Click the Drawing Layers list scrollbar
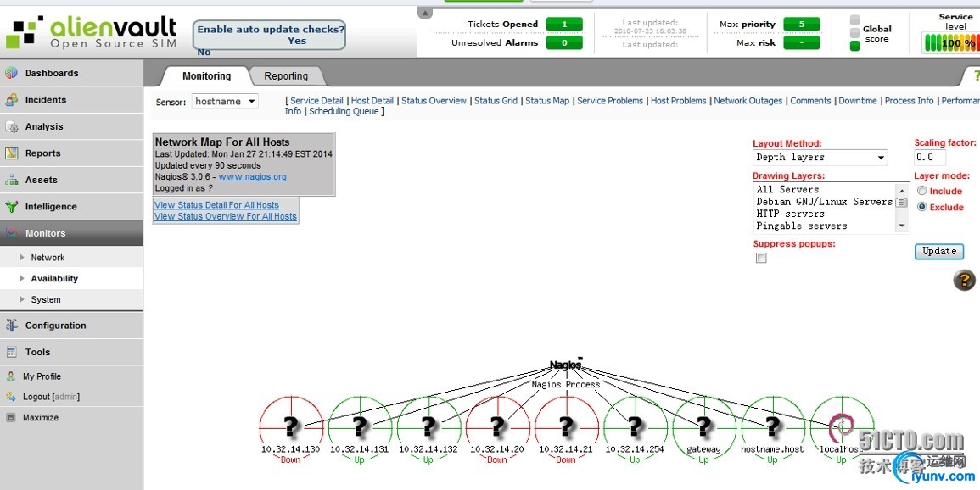 coord(902,207)
